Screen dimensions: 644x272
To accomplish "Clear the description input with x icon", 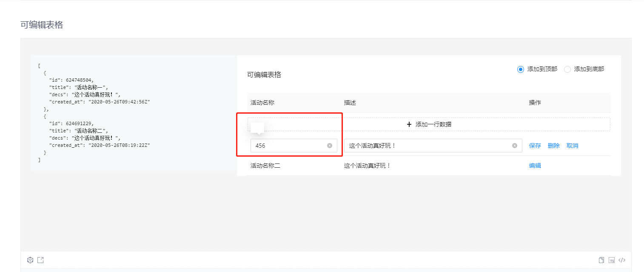I will point(514,146).
